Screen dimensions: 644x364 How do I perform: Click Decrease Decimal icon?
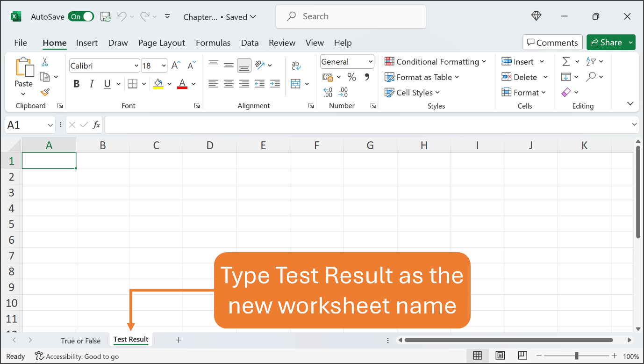coord(343,92)
